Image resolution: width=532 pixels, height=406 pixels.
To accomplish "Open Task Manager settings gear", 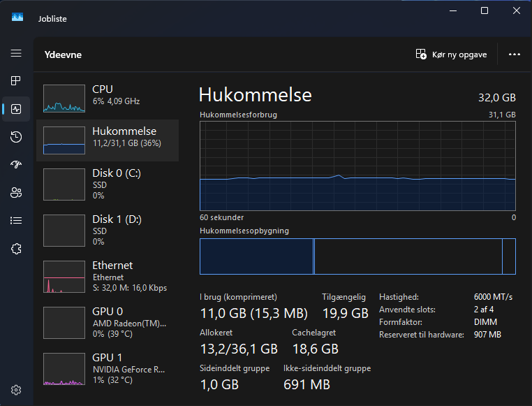I will (x=16, y=390).
